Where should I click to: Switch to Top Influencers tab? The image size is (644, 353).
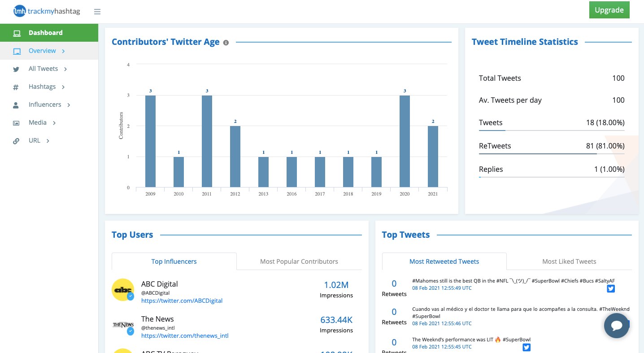[174, 261]
